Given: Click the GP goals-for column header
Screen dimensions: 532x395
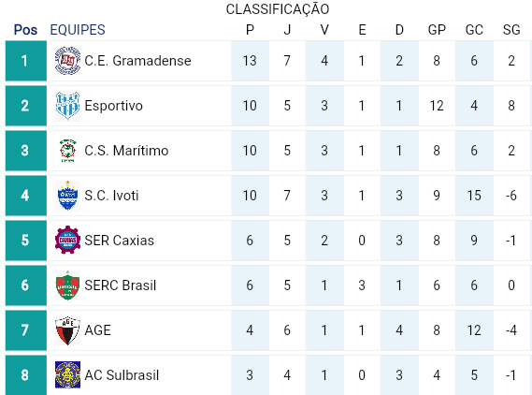Looking at the screenshot, I should [437, 30].
